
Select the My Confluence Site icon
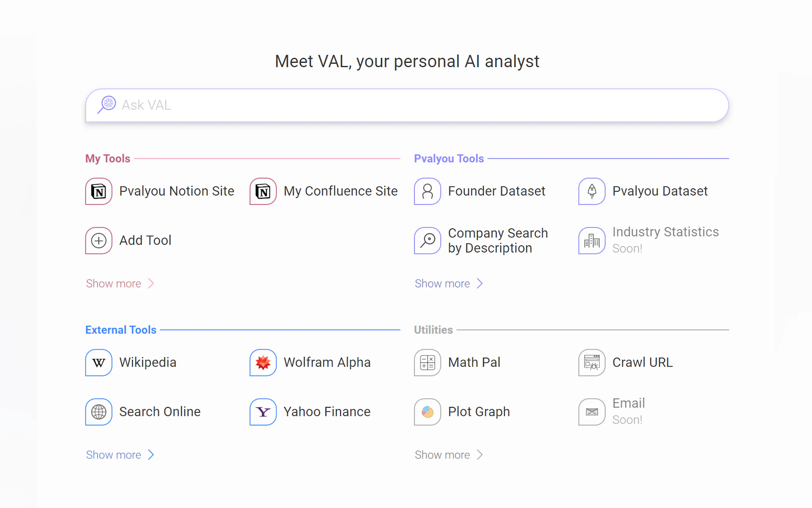[x=263, y=191]
